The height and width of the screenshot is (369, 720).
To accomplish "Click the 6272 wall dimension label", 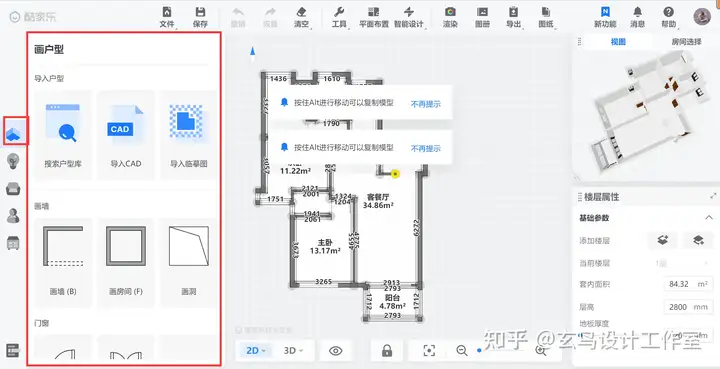I will [x=416, y=228].
